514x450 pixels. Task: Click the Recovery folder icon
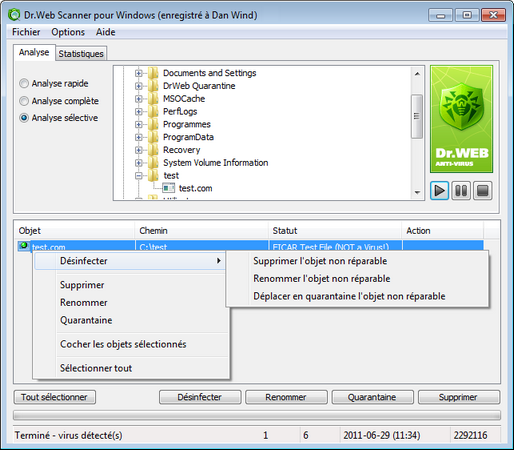[153, 150]
